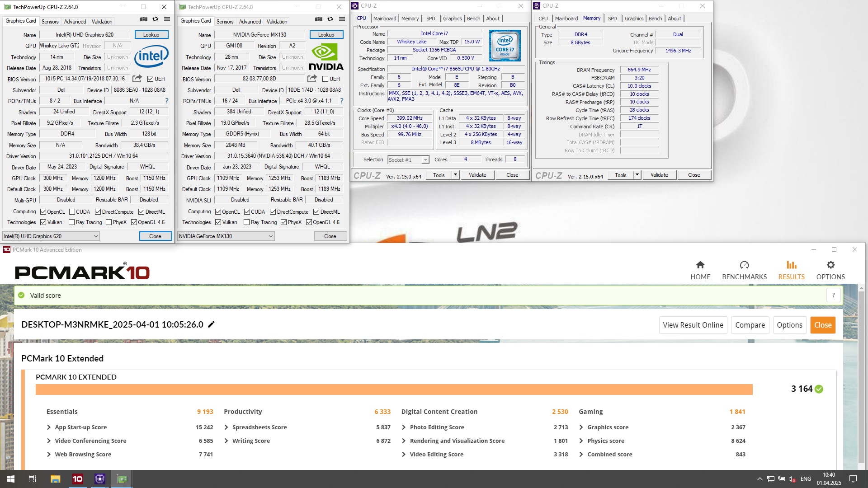Click CPU-Z taskbar icon
This screenshot has width=868, height=488.
tap(99, 479)
